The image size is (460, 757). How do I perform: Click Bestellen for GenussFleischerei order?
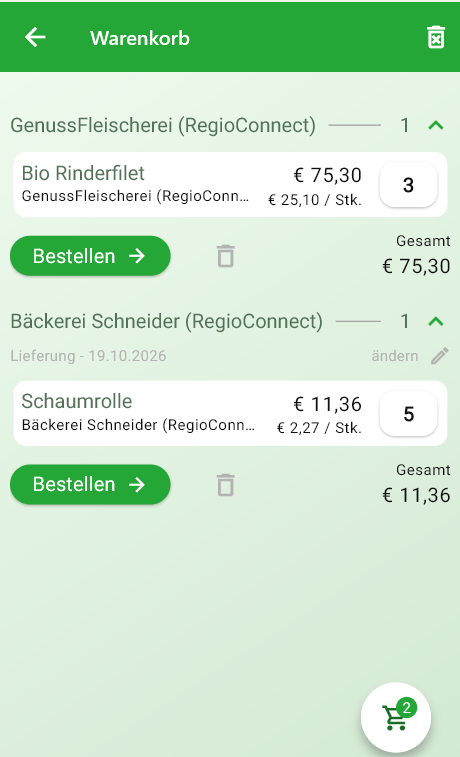coord(90,256)
